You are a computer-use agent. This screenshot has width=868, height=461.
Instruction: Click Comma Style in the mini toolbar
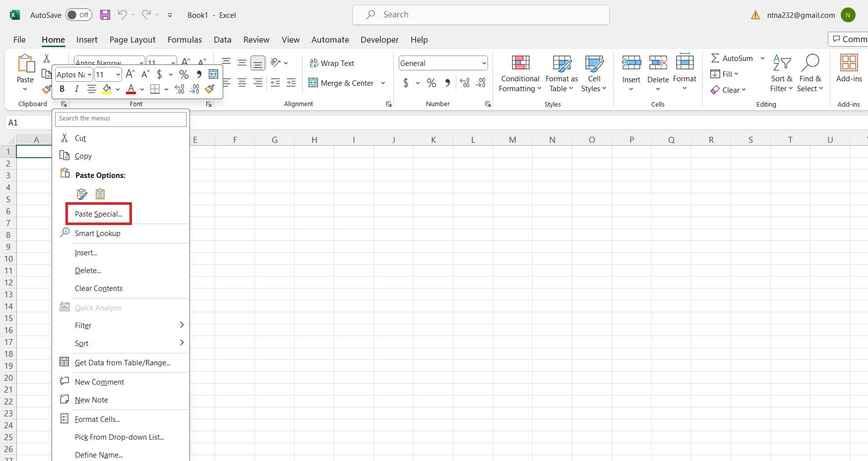pyautogui.click(x=199, y=74)
